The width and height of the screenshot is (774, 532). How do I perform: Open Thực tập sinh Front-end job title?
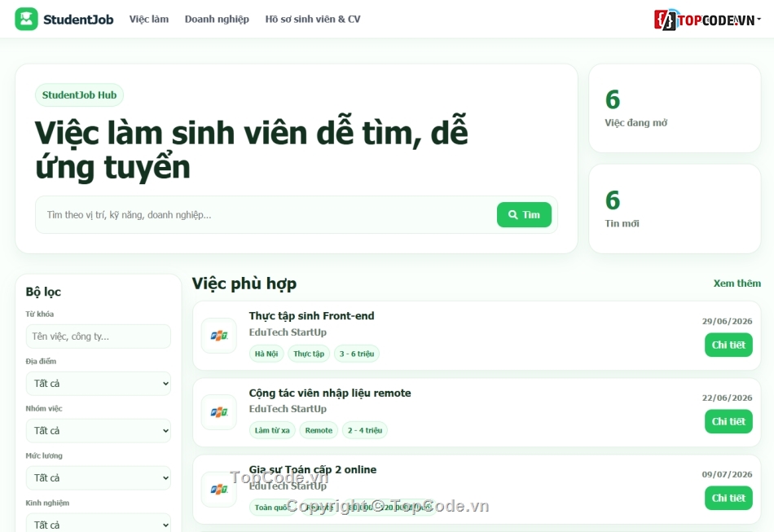coord(311,316)
